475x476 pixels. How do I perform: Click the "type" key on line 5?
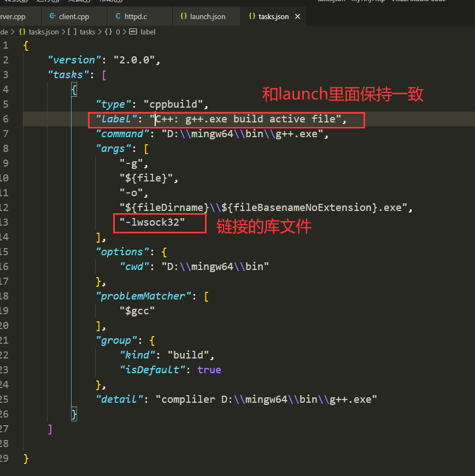click(x=113, y=104)
